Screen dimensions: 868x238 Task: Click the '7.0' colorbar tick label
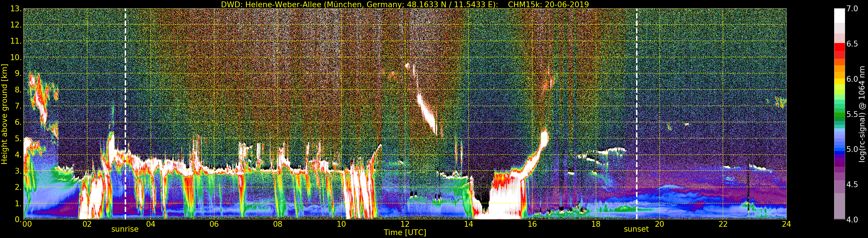(x=852, y=9)
